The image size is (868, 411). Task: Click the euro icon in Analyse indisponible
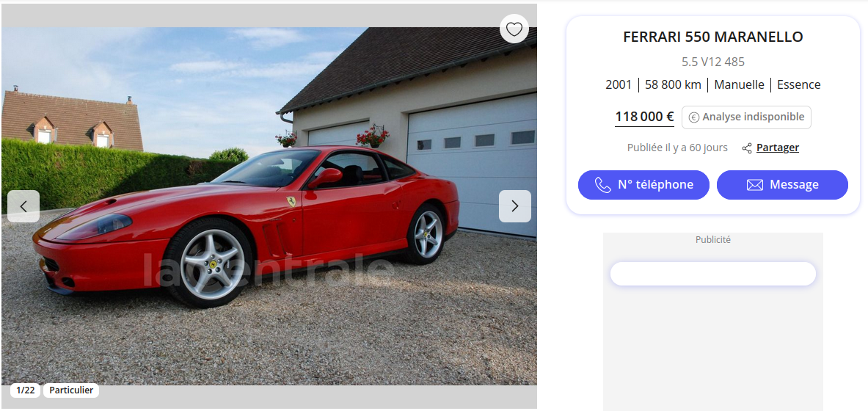(x=693, y=117)
